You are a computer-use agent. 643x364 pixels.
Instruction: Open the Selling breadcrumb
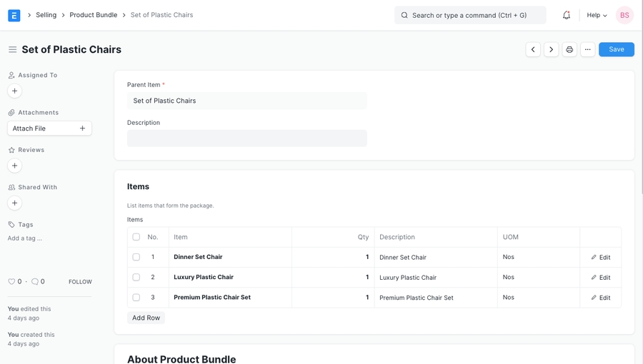(x=46, y=15)
